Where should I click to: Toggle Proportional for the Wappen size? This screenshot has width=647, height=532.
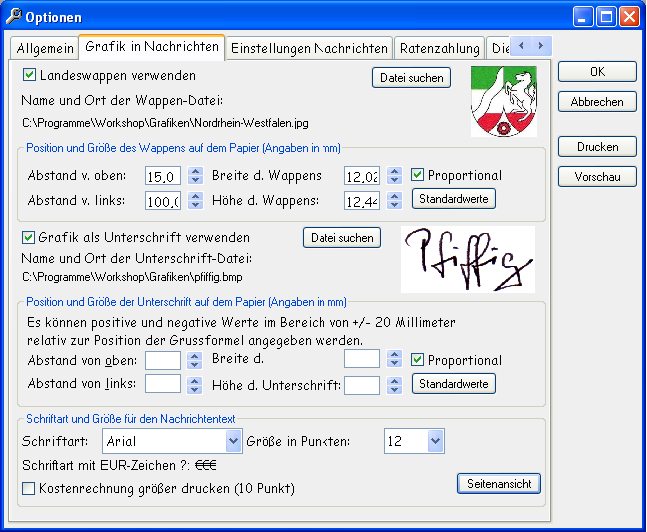click(x=418, y=175)
